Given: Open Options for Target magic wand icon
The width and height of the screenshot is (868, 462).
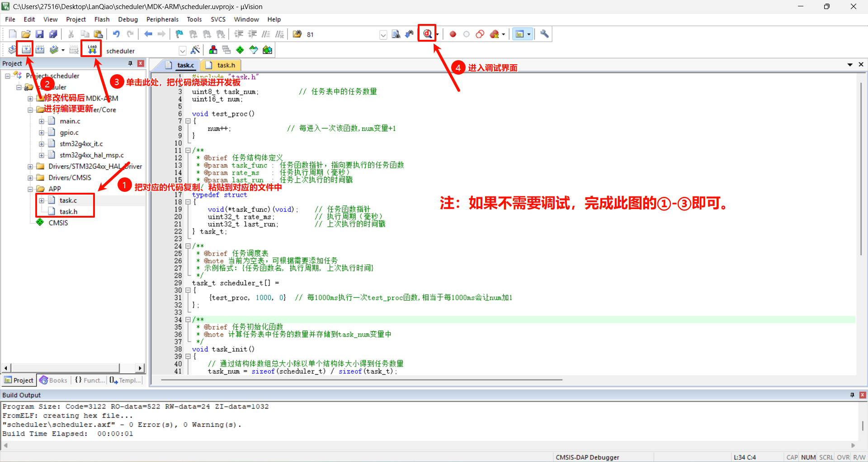Looking at the screenshot, I should (195, 50).
